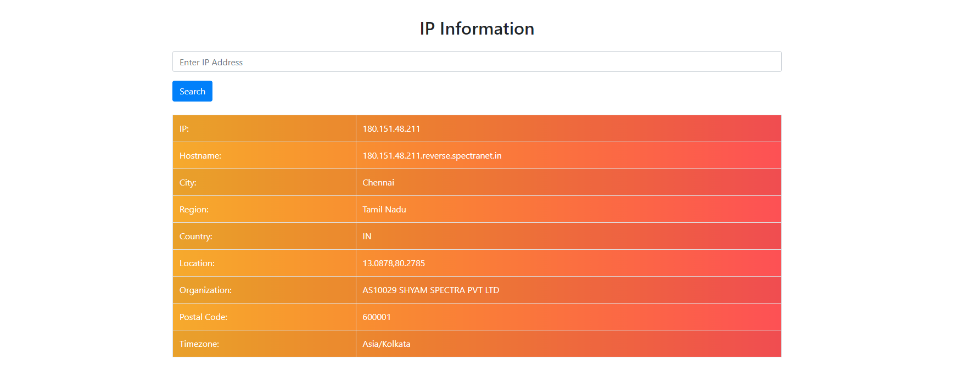
Task: Click the Country: row label
Action: click(x=195, y=237)
